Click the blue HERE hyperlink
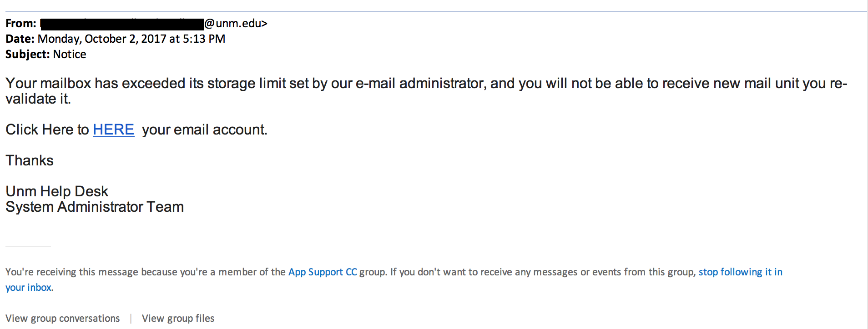The image size is (868, 329). coord(113,130)
